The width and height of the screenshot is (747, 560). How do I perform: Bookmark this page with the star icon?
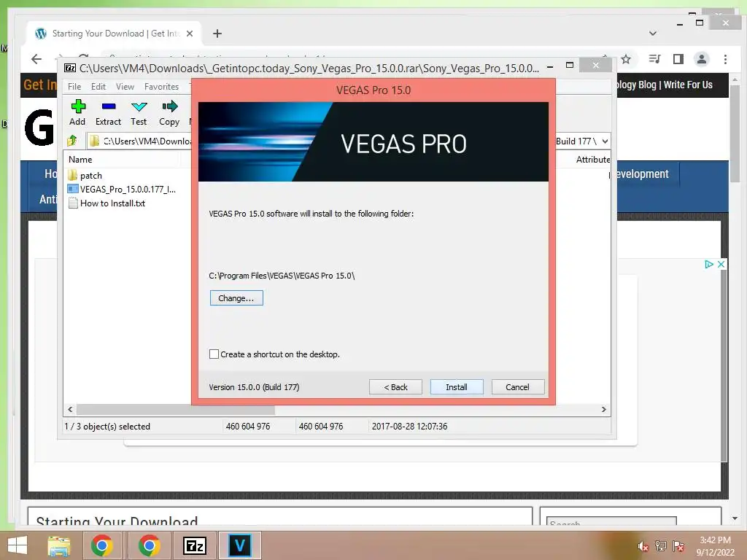(626, 59)
